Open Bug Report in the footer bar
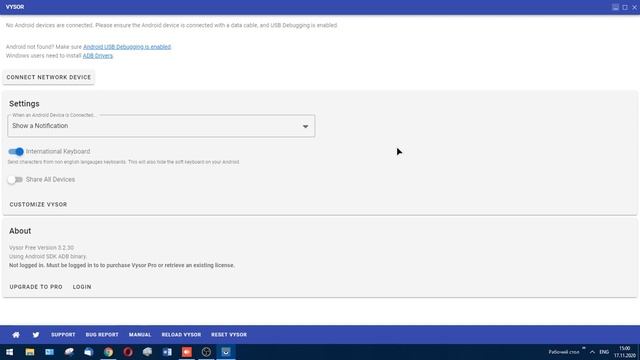 click(102, 335)
